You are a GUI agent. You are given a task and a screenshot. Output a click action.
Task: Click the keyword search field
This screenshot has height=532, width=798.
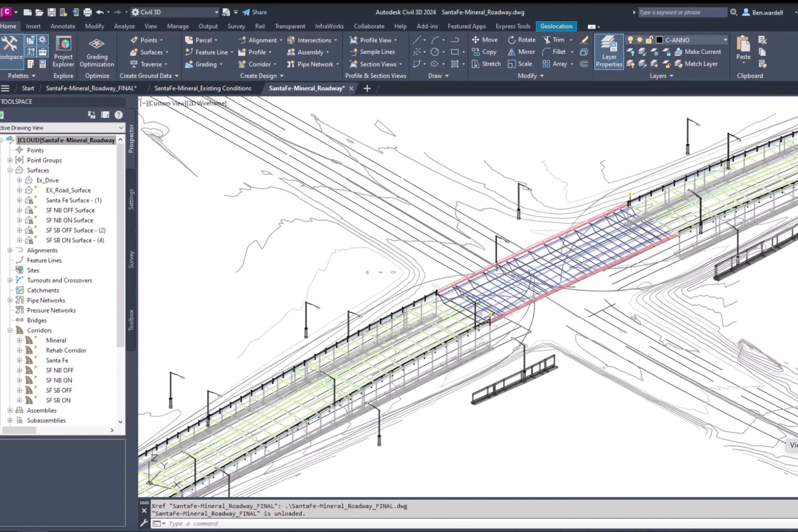pos(683,13)
